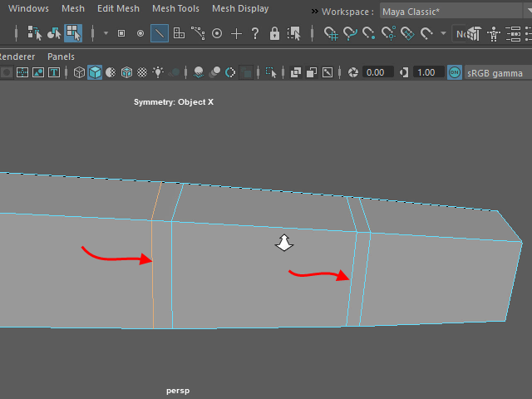Click the snap to grid magnet icon
The width and height of the screenshot is (532, 399).
click(331, 33)
